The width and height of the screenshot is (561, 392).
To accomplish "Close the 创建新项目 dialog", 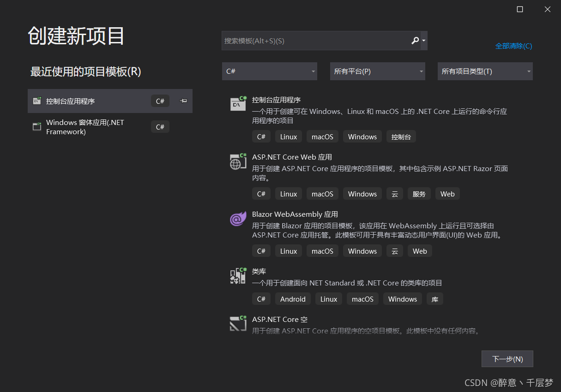I will pyautogui.click(x=548, y=9).
